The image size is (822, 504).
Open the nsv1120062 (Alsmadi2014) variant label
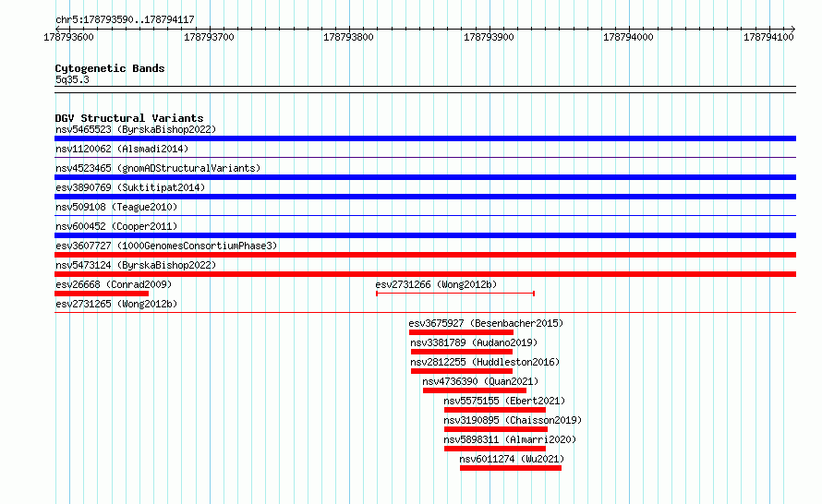[122, 149]
